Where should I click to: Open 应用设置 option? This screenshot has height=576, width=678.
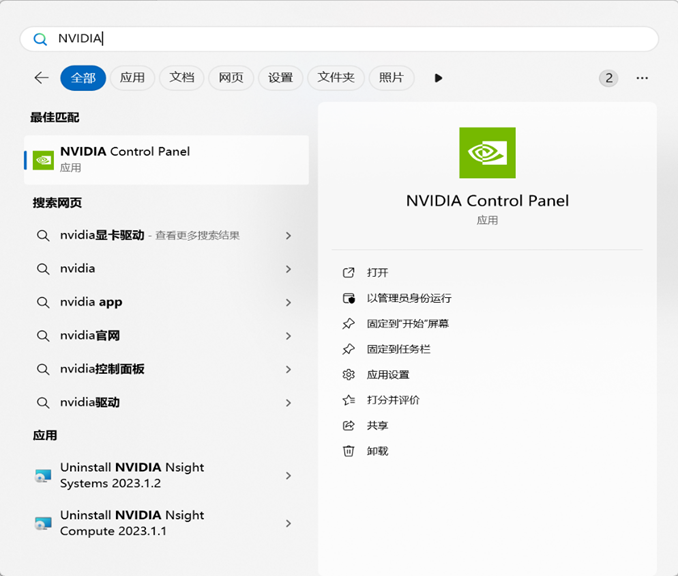tap(388, 374)
